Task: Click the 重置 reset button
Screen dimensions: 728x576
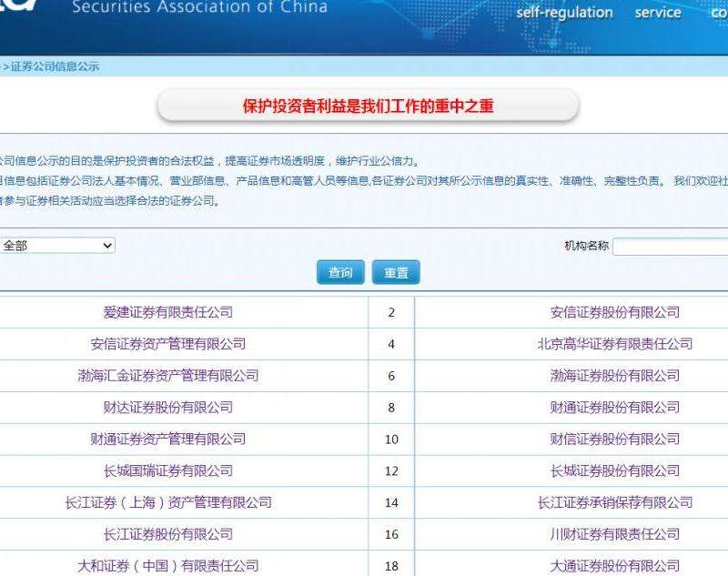Action: click(396, 272)
